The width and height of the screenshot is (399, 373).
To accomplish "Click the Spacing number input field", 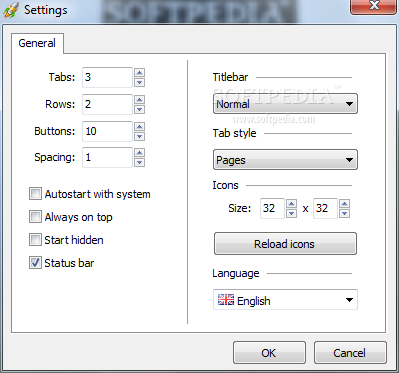I will (x=107, y=157).
